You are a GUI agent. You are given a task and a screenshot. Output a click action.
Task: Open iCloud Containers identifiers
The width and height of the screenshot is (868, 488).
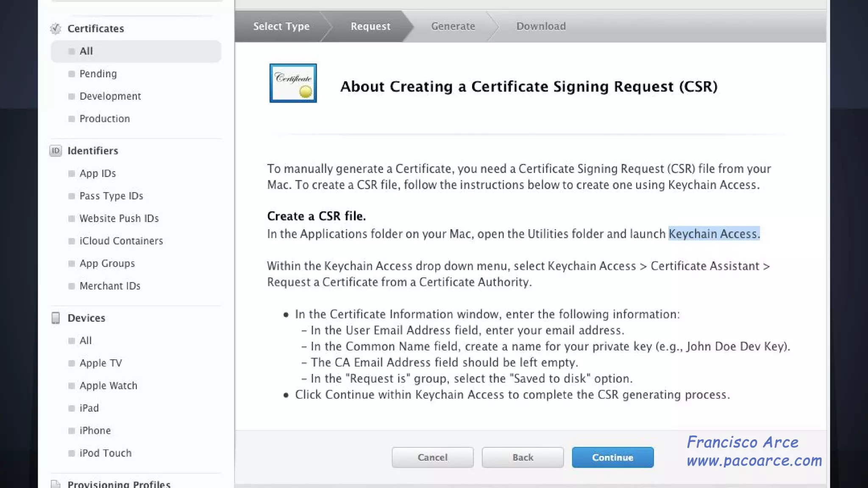[121, 241]
